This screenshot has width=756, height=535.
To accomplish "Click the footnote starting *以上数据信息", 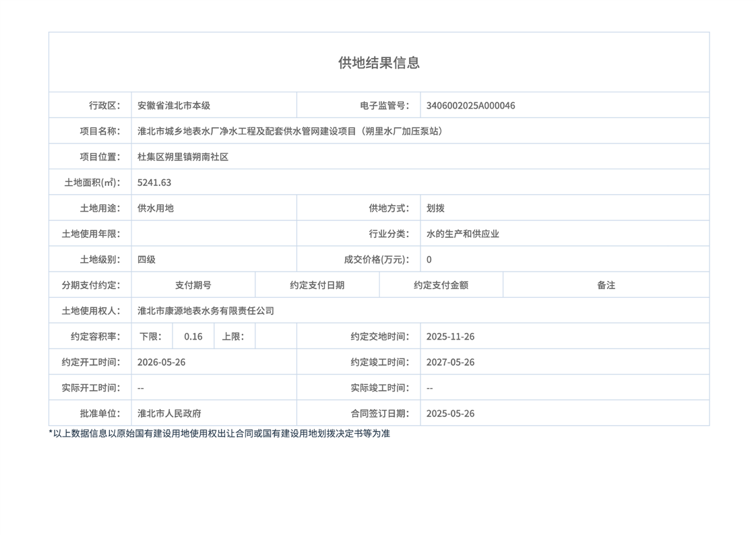I will pos(220,433).
